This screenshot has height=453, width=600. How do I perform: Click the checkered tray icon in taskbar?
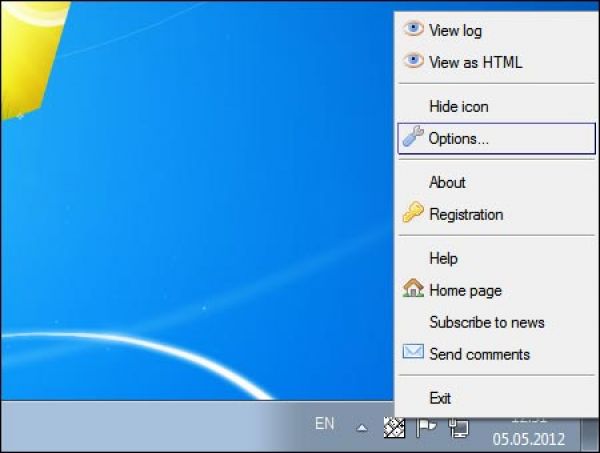pyautogui.click(x=394, y=427)
